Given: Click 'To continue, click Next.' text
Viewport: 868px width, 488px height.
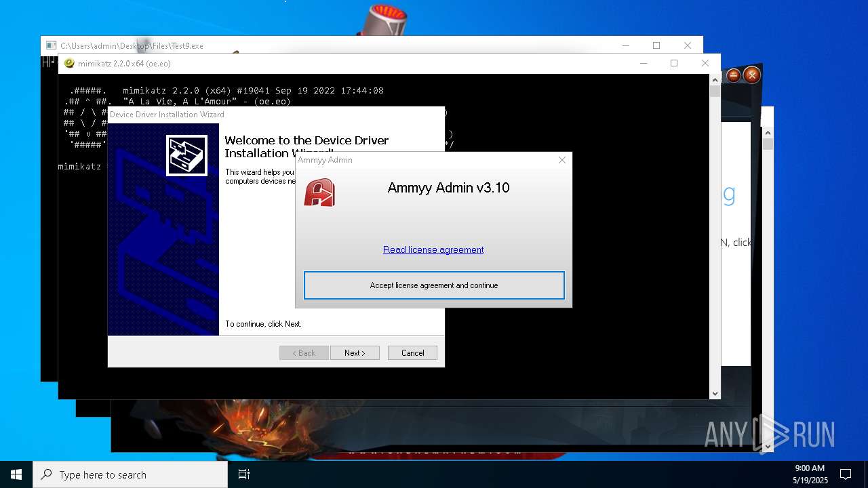Looking at the screenshot, I should coord(263,324).
